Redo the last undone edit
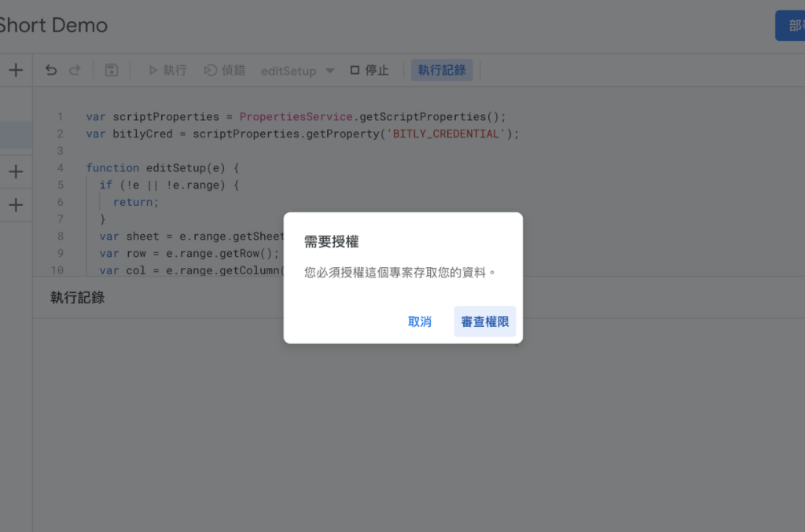 tap(75, 70)
